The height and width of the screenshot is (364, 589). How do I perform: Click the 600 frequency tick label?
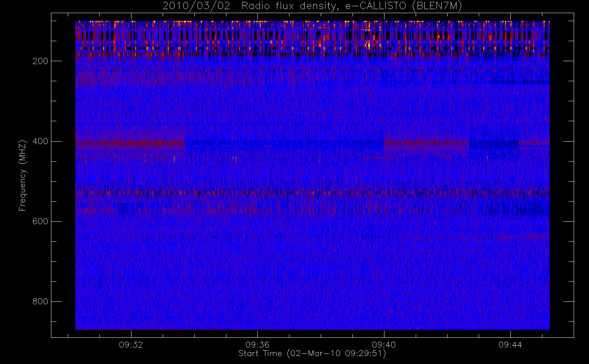(x=40, y=221)
